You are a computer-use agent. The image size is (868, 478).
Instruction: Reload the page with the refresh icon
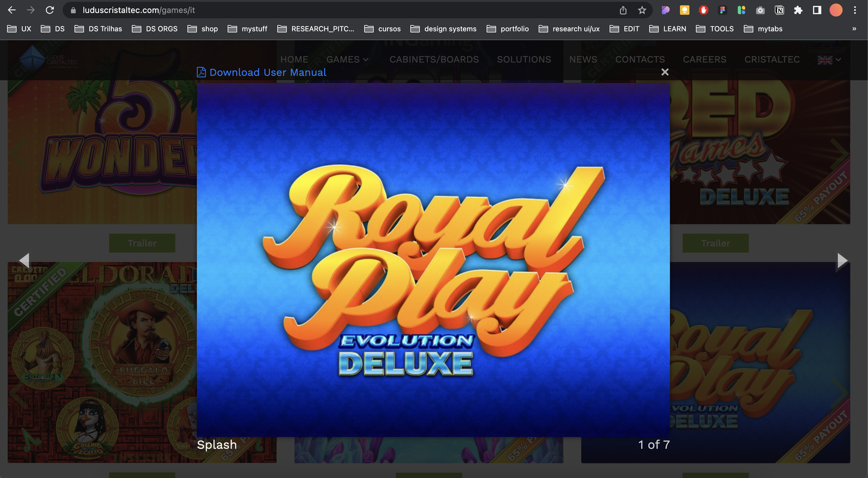point(50,10)
